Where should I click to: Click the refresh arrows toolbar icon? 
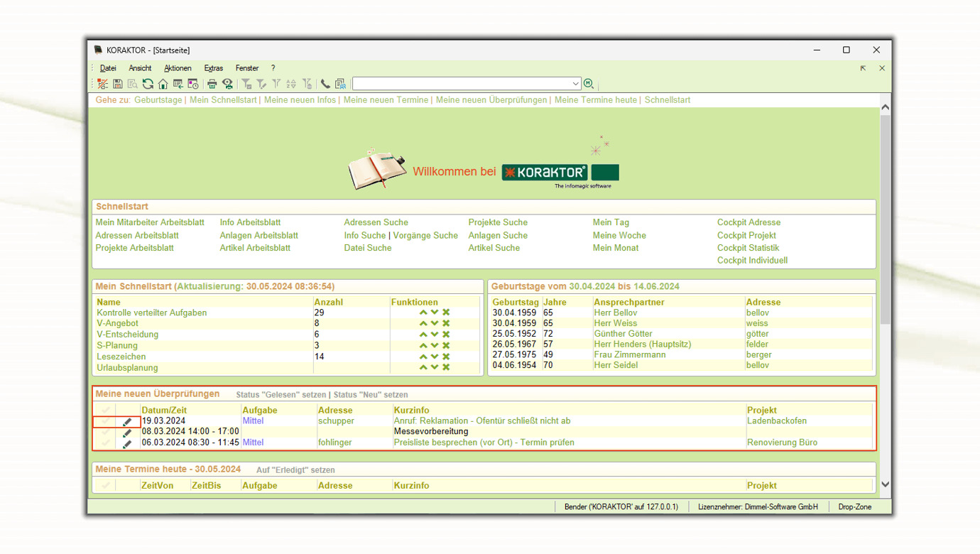(148, 84)
